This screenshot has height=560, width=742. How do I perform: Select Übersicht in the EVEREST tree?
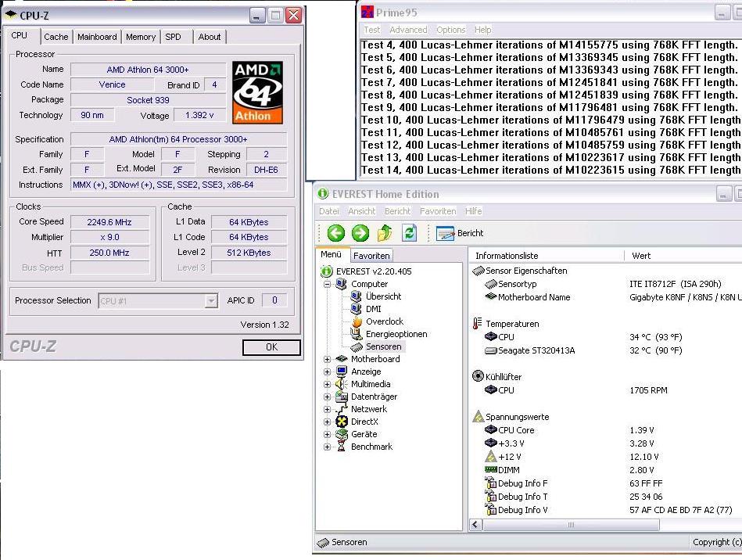click(x=383, y=296)
